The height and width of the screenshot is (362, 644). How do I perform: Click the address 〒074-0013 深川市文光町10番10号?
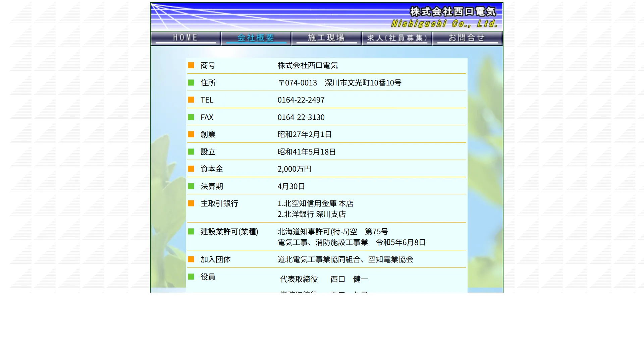[339, 83]
